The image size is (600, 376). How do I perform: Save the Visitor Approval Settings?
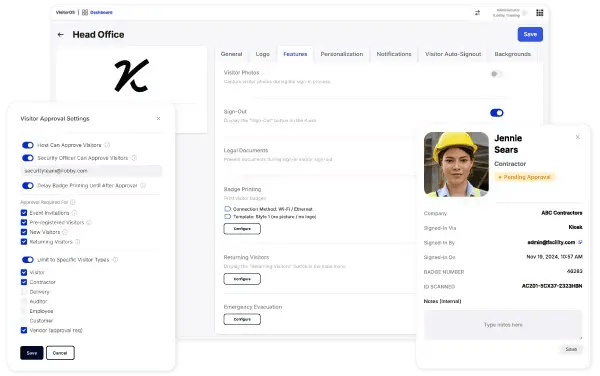(32, 353)
